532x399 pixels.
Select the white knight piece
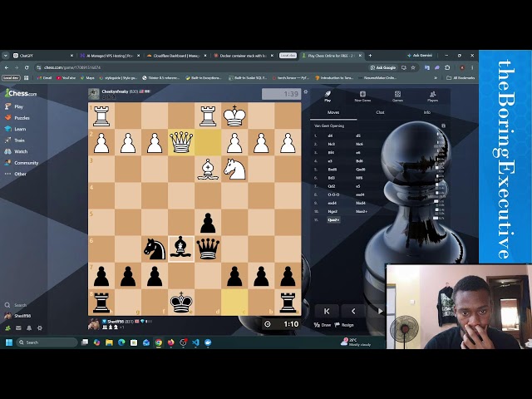(234, 169)
